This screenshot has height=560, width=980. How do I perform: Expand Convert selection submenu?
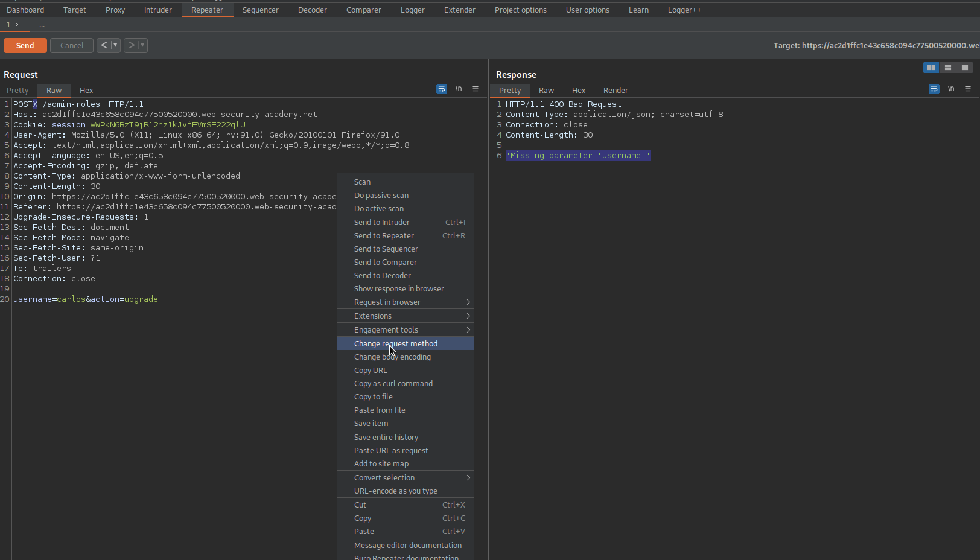point(406,477)
